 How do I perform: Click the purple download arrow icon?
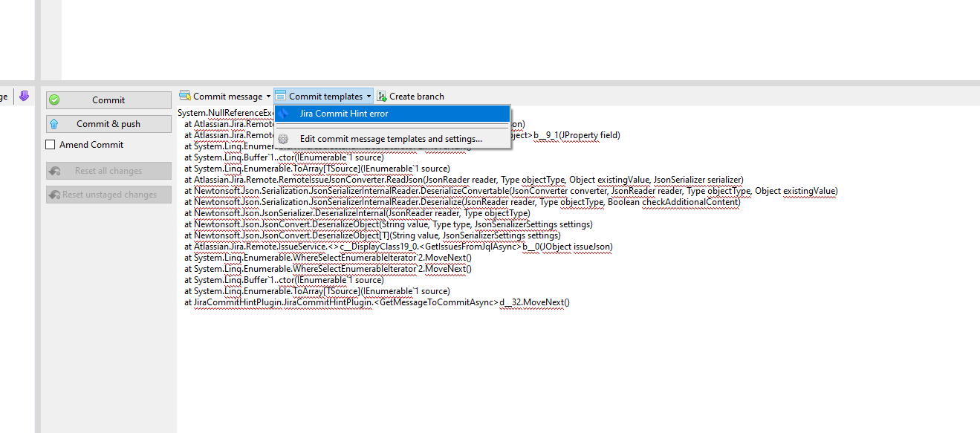pyautogui.click(x=24, y=95)
